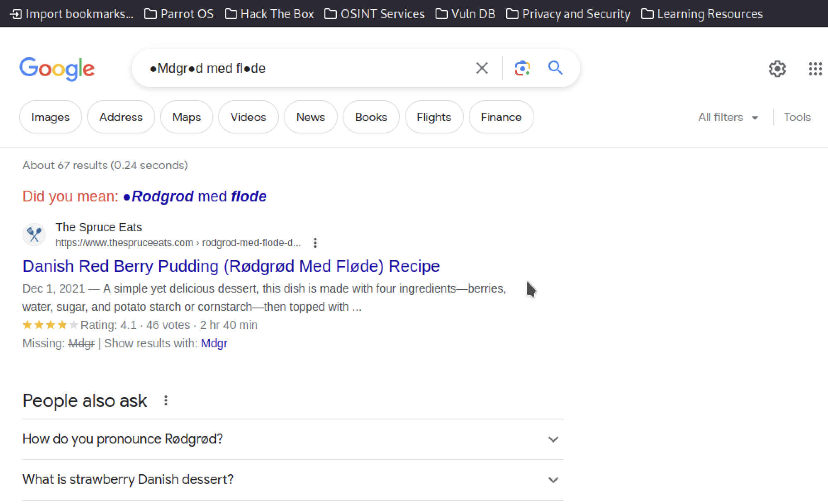Expand the All filters dropdown
Image resolution: width=828 pixels, height=504 pixels.
coord(728,117)
